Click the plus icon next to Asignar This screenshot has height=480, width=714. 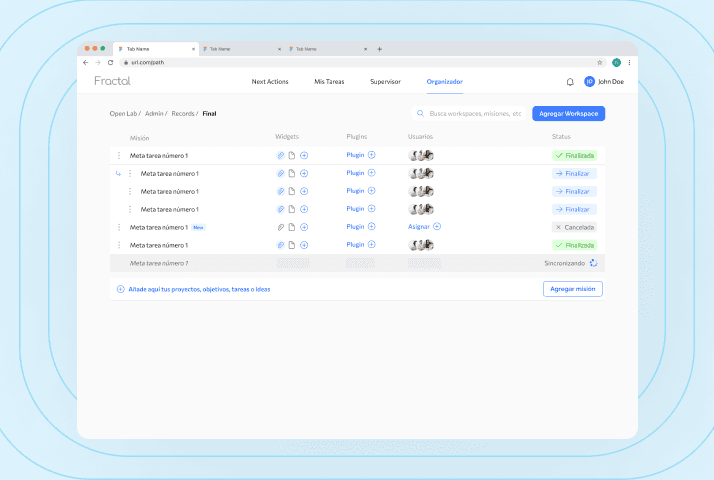[x=437, y=226]
